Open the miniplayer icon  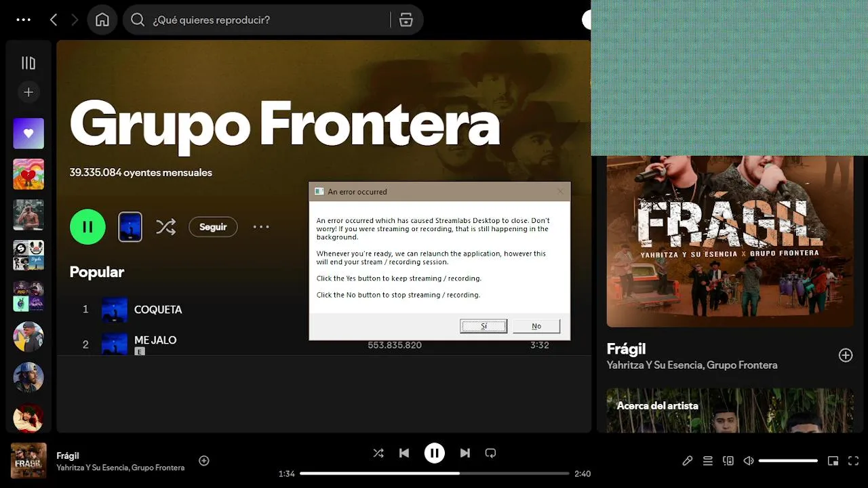[x=833, y=461]
